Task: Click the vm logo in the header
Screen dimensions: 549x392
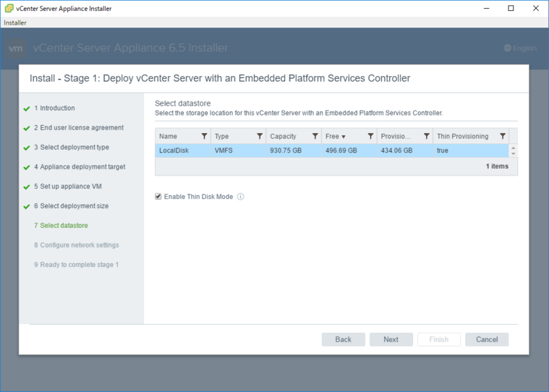Action: (x=16, y=48)
